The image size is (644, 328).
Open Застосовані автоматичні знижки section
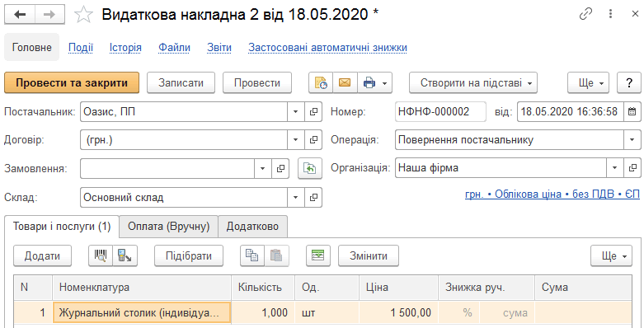pos(327,48)
